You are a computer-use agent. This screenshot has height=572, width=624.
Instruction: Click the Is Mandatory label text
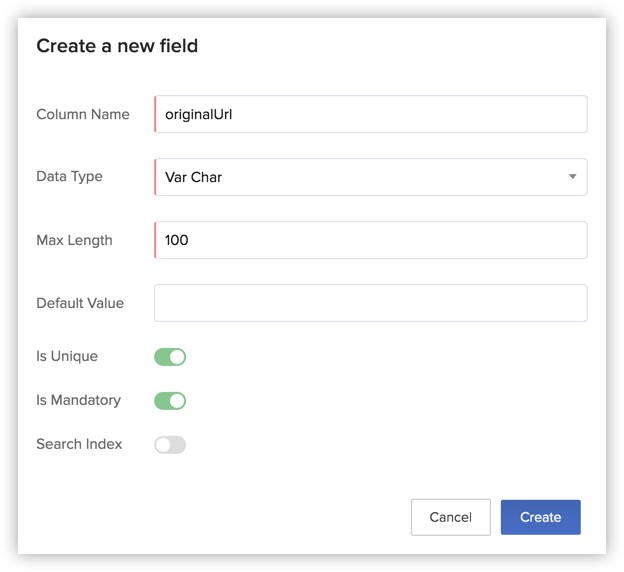coord(78,400)
